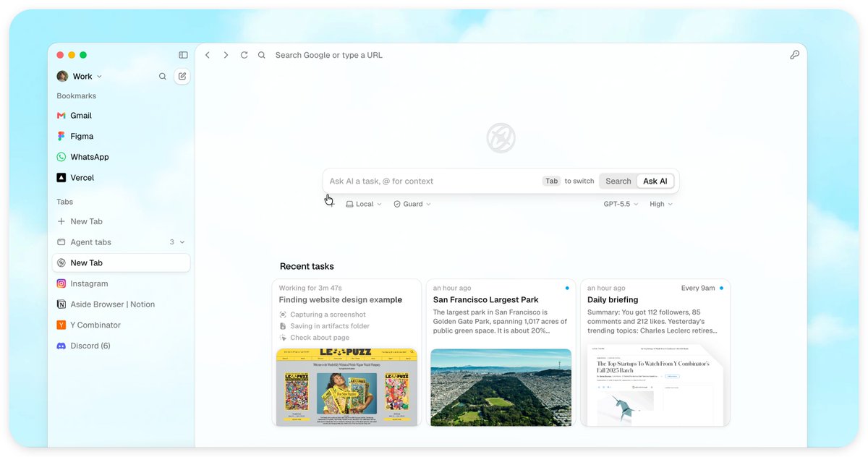The width and height of the screenshot is (868, 457).
Task: Switch to the Instagram tab
Action: [122, 283]
